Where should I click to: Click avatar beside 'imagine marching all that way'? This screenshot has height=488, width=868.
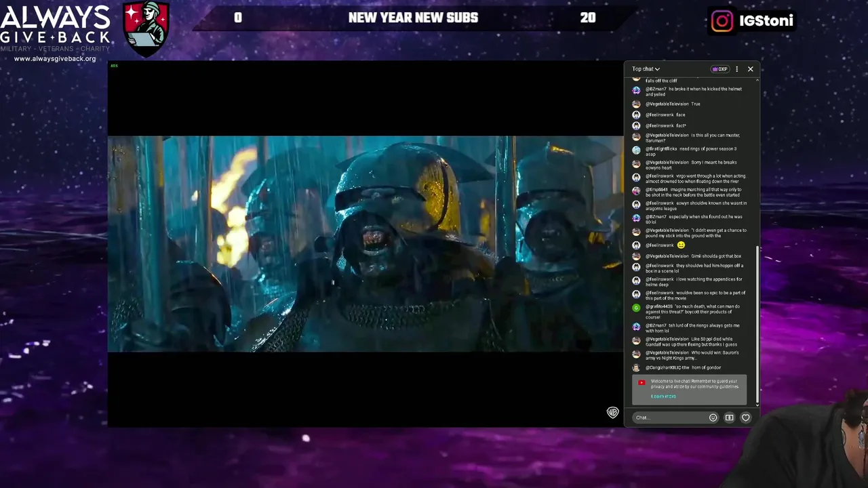636,190
